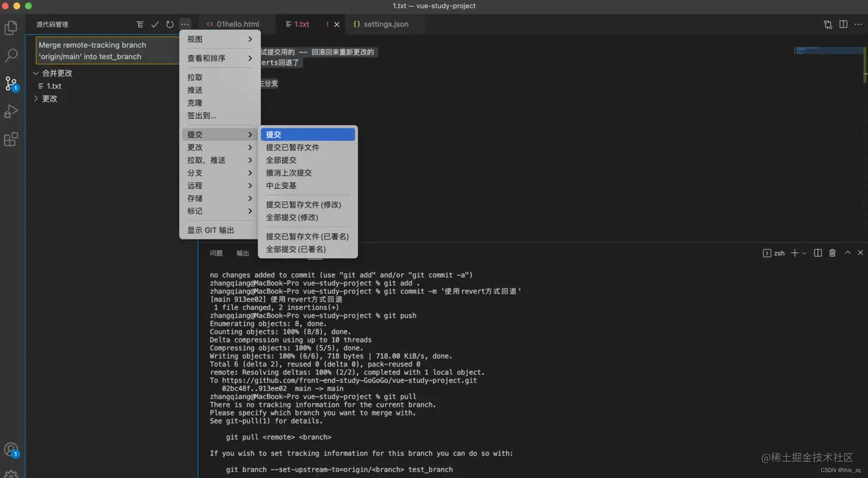Select 全部提交 (修改)
868x478 pixels.
point(308,217)
